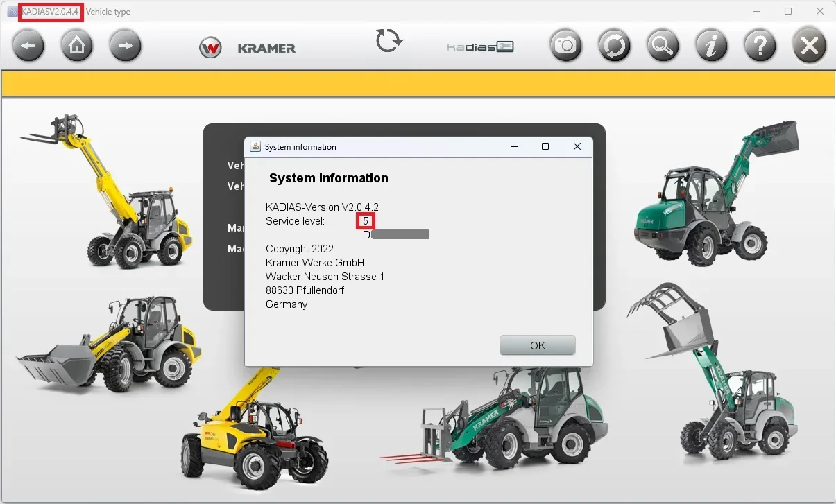Screen dimensions: 836x504
Task: Click the Java icon in dialog title bar
Action: click(254, 146)
